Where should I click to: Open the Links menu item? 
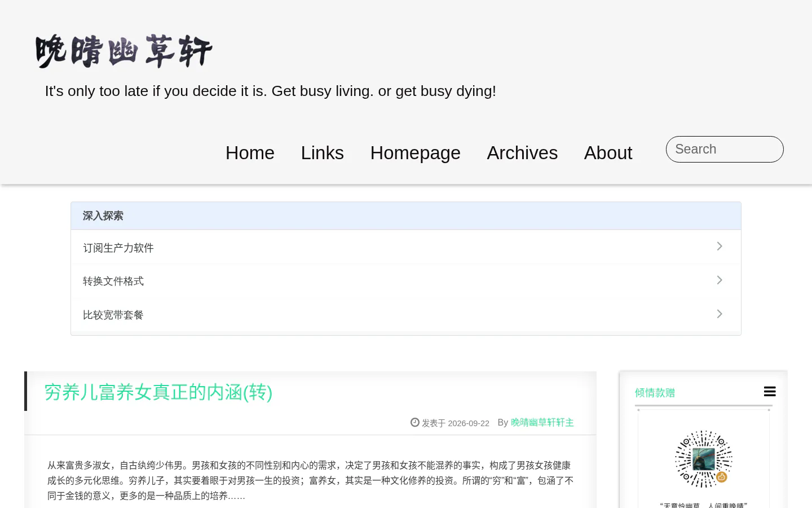[322, 153]
